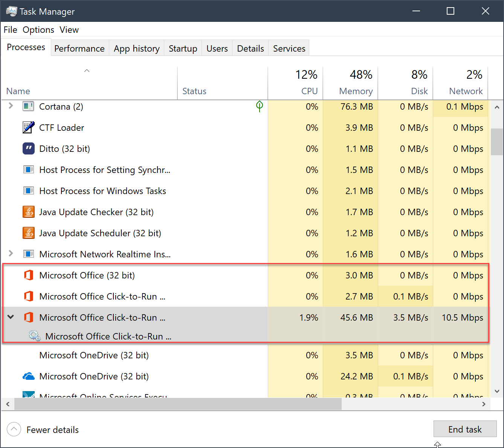Sort by Disk column header
This screenshot has width=504, height=448.
tap(405, 83)
